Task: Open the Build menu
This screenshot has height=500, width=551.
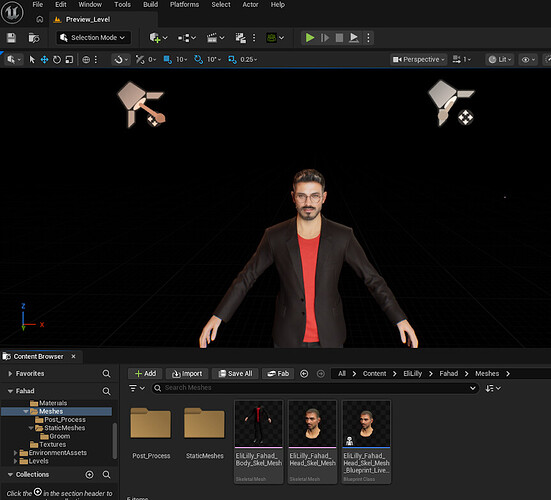Action: point(150,5)
